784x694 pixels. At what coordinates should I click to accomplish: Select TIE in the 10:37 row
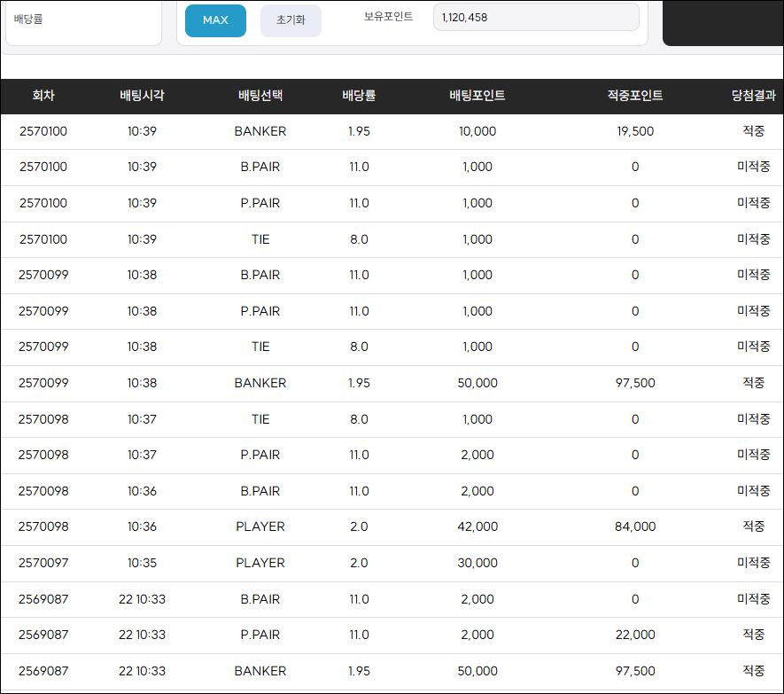pos(260,419)
